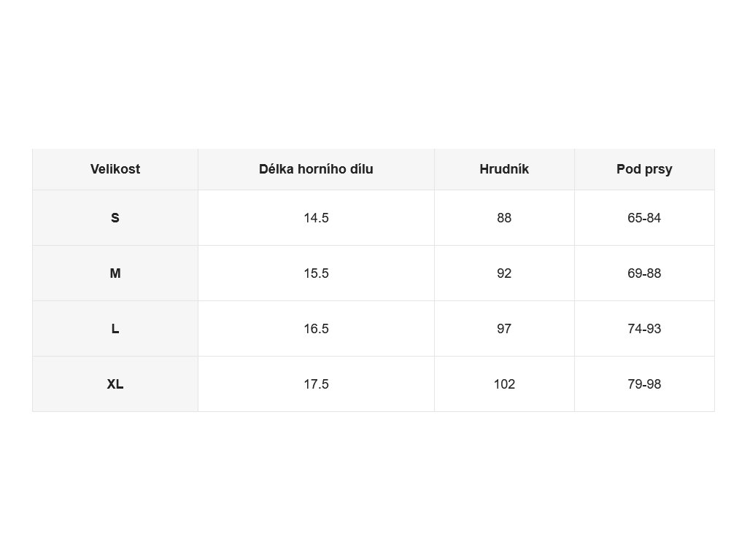The height and width of the screenshot is (560, 747).
Task: Click the 15.5 length cell
Action: 316,273
